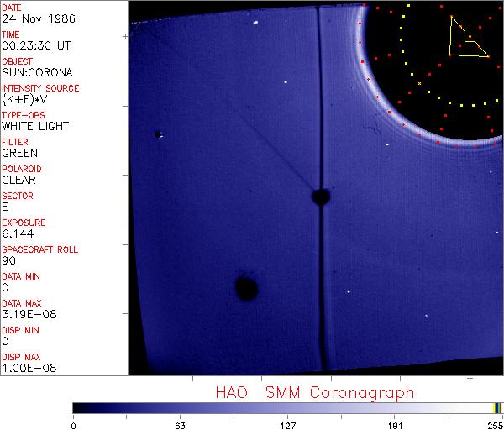The height and width of the screenshot is (430, 504).
Task: Click the DATE label
Action: tap(12, 8)
